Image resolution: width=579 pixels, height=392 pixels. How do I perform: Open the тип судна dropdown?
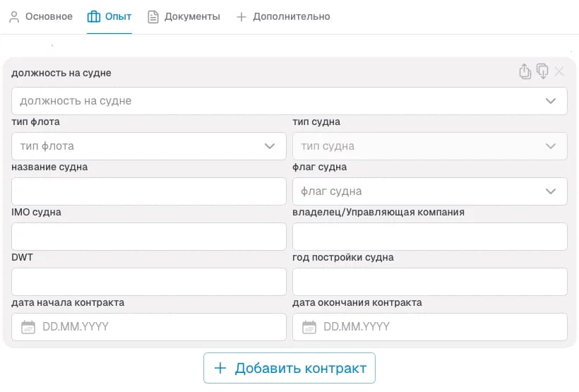(430, 146)
